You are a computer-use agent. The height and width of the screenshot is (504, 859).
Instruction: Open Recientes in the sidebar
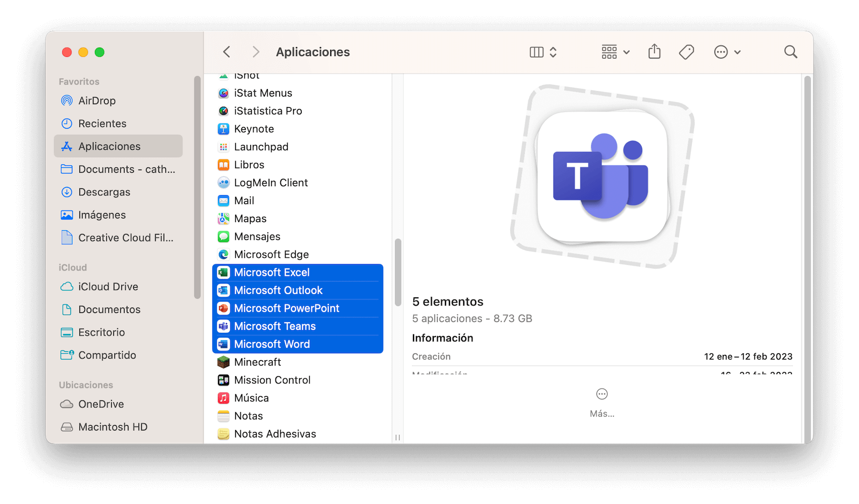pyautogui.click(x=118, y=123)
